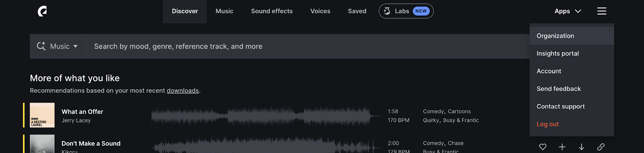644x153 pixels.
Task: Click the copy link chain icon
Action: [601, 147]
